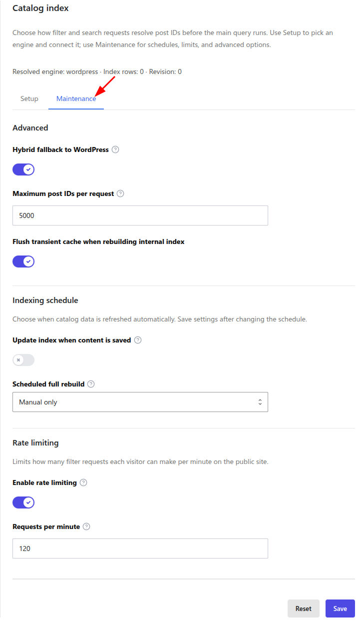Screen dimensions: 364x625
Task: Turn off Flush transient cache toggle
Action: (23, 261)
